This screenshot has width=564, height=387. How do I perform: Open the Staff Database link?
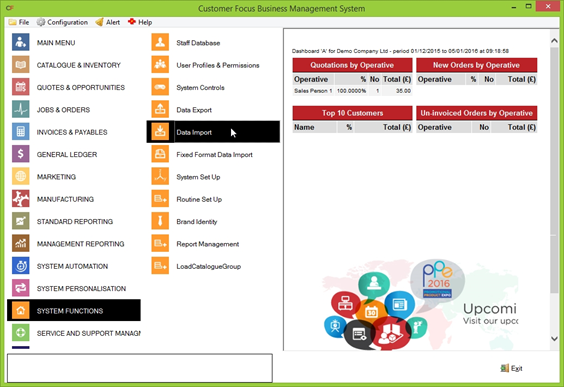point(198,43)
